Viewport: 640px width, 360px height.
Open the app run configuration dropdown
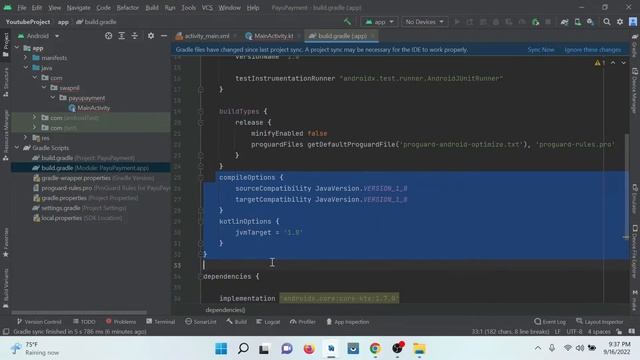pyautogui.click(x=379, y=22)
